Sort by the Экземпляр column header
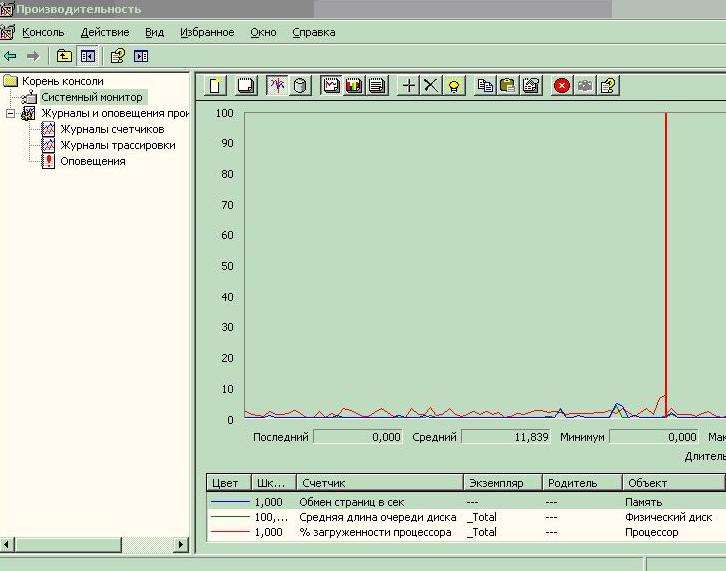The width and height of the screenshot is (726, 571). pos(503,483)
